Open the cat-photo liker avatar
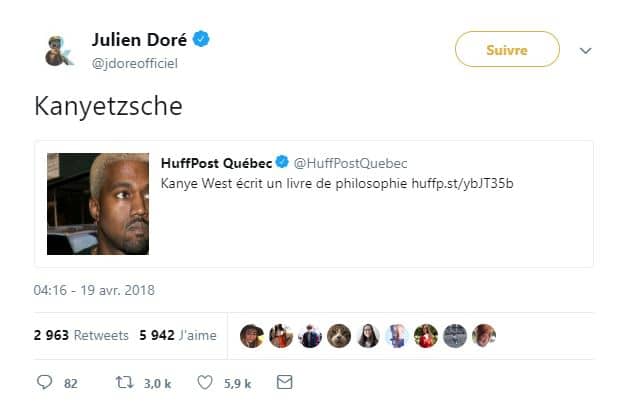The image size is (627, 416). 338,336
